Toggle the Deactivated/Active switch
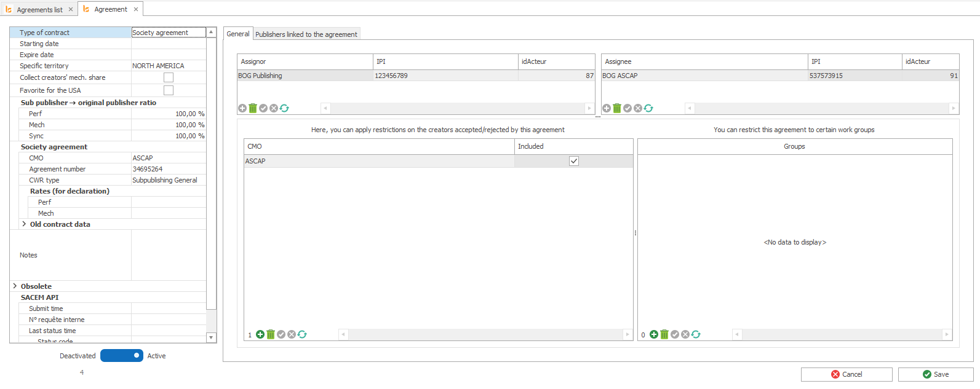This screenshot has width=980, height=389. coord(122,356)
